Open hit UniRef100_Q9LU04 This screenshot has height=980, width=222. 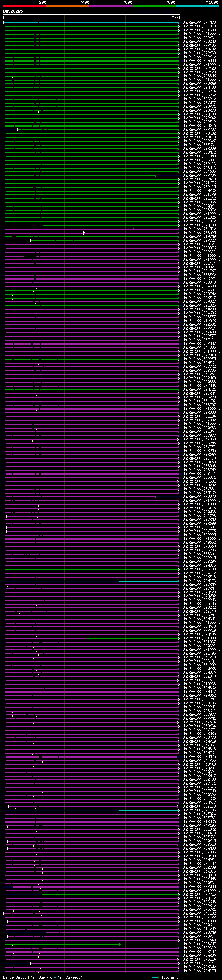pos(199,431)
